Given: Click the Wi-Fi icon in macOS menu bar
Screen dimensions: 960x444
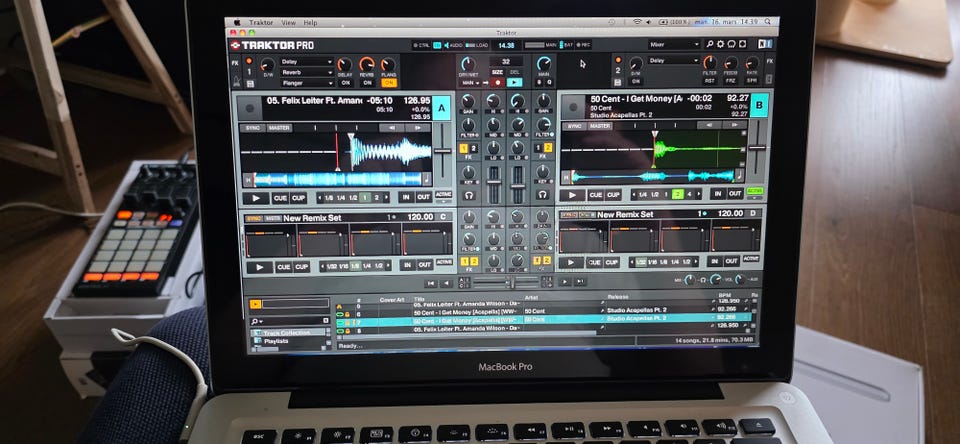Looking at the screenshot, I should 637,21.
